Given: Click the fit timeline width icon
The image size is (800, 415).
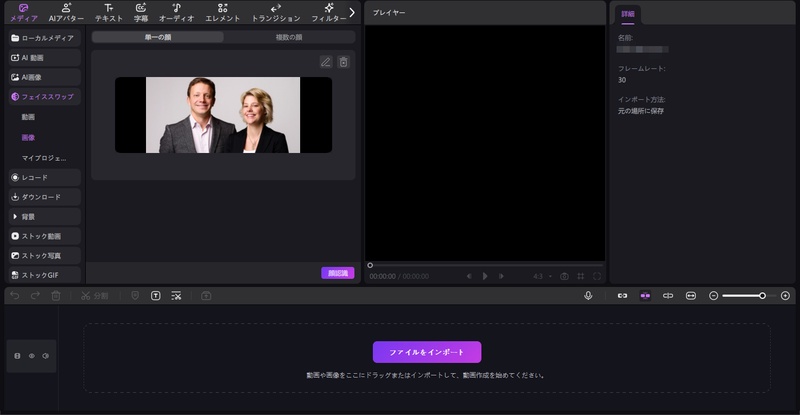Looking at the screenshot, I should (x=691, y=296).
